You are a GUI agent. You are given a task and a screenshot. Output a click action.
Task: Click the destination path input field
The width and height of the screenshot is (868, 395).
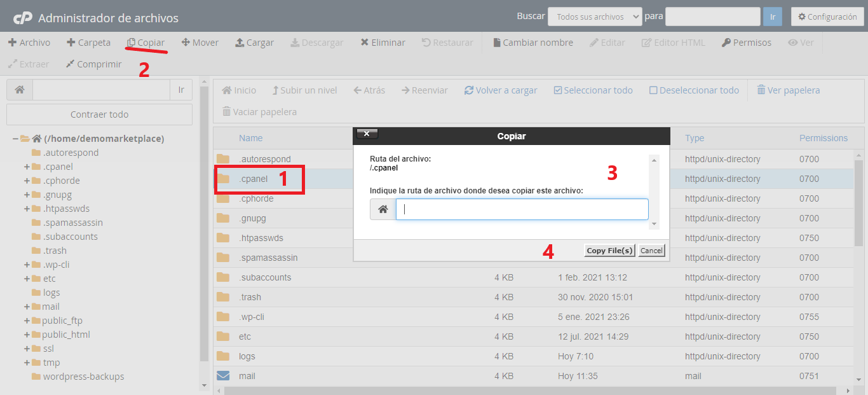pyautogui.click(x=522, y=209)
